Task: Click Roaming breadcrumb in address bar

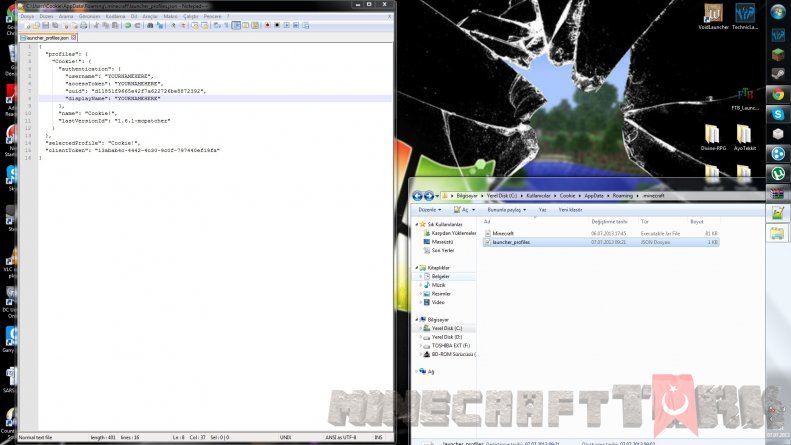Action: [623, 196]
